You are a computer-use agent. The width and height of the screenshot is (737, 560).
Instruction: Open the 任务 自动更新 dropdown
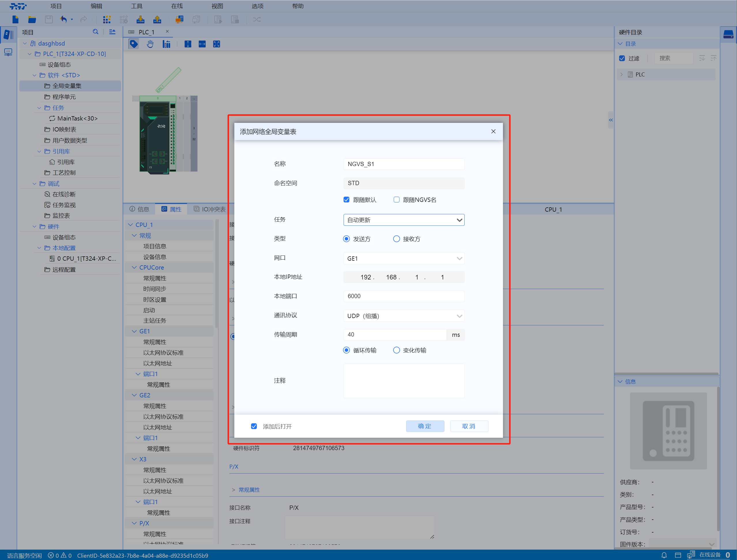click(x=404, y=220)
